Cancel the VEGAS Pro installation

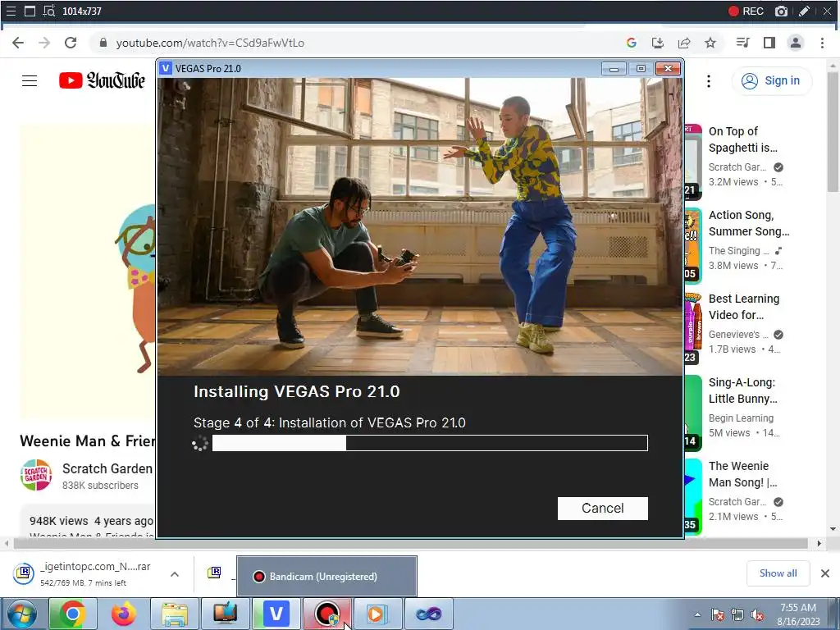tap(603, 508)
